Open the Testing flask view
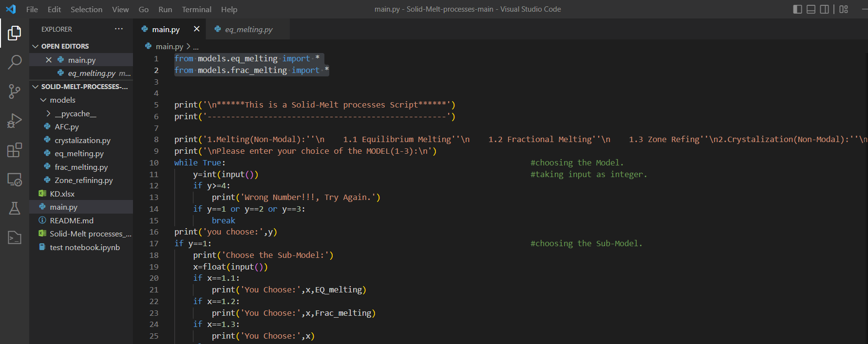Screen dimensions: 868x344 pos(15,208)
